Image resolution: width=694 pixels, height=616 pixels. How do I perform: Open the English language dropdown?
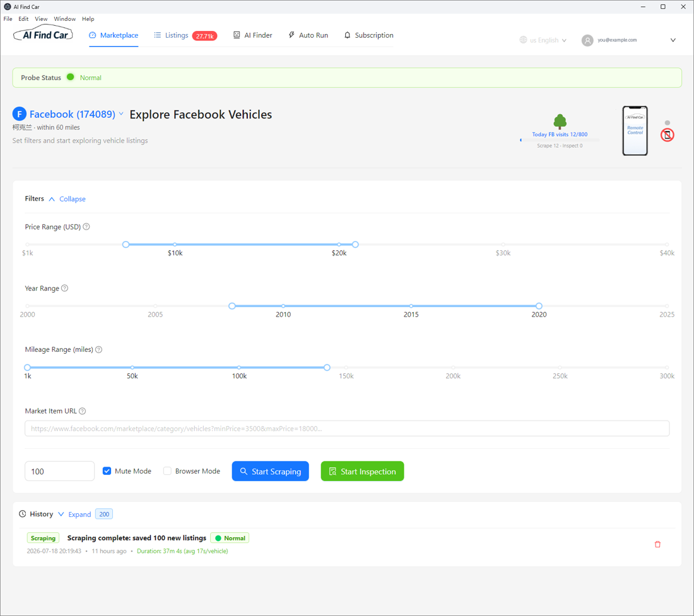543,40
